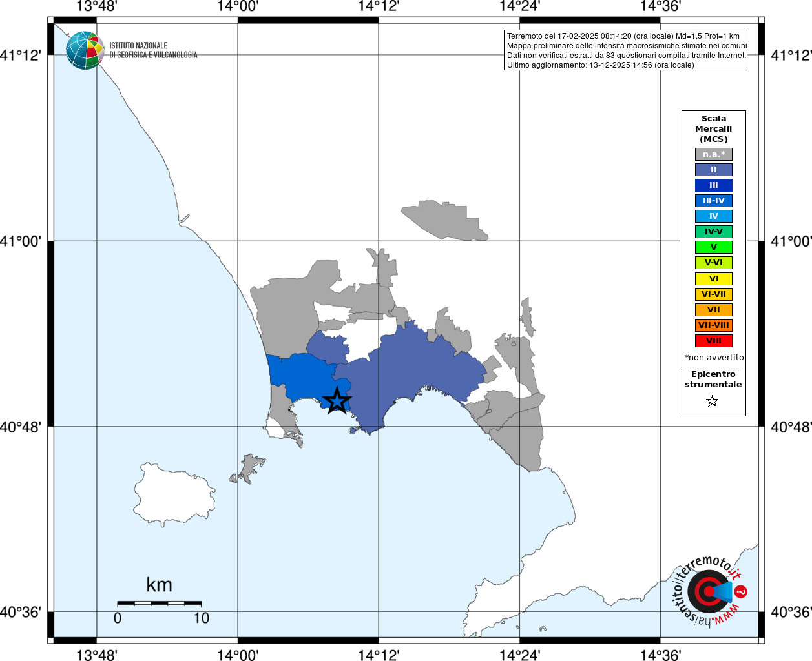Click the top axis label 14°36'
The height and width of the screenshot is (661, 812).
[661, 6]
